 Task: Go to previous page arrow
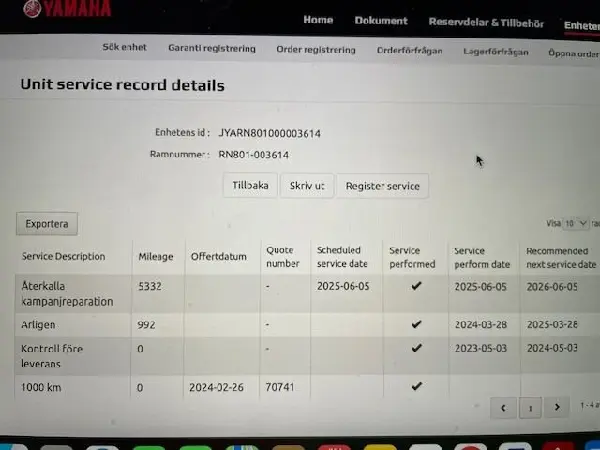coord(502,407)
